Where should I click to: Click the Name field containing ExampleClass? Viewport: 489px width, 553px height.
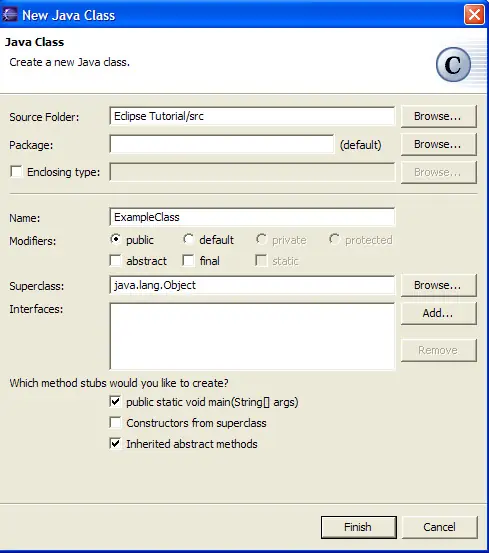(252, 217)
